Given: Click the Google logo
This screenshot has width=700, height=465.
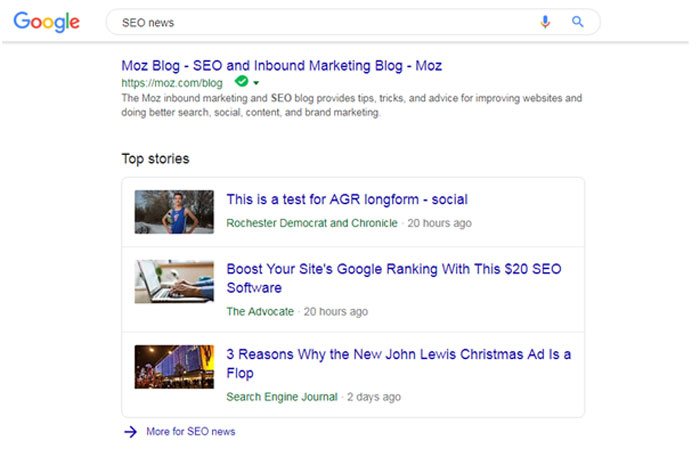Looking at the screenshot, I should (x=46, y=21).
